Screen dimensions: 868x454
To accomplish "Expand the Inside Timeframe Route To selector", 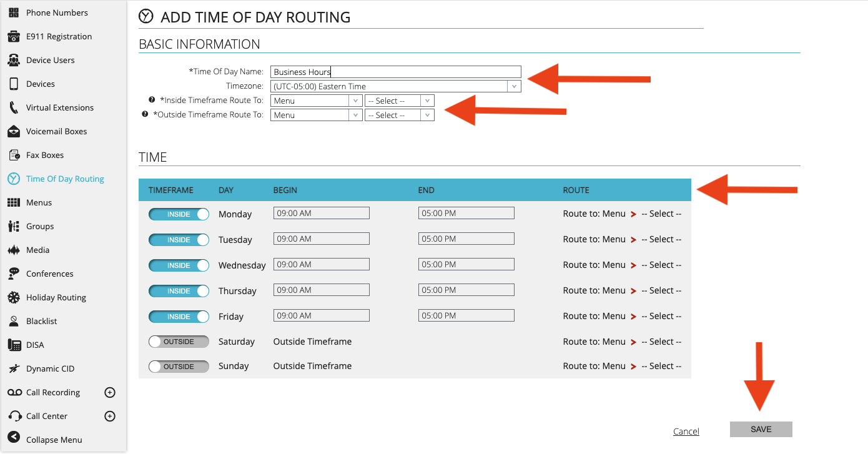I will tap(355, 100).
